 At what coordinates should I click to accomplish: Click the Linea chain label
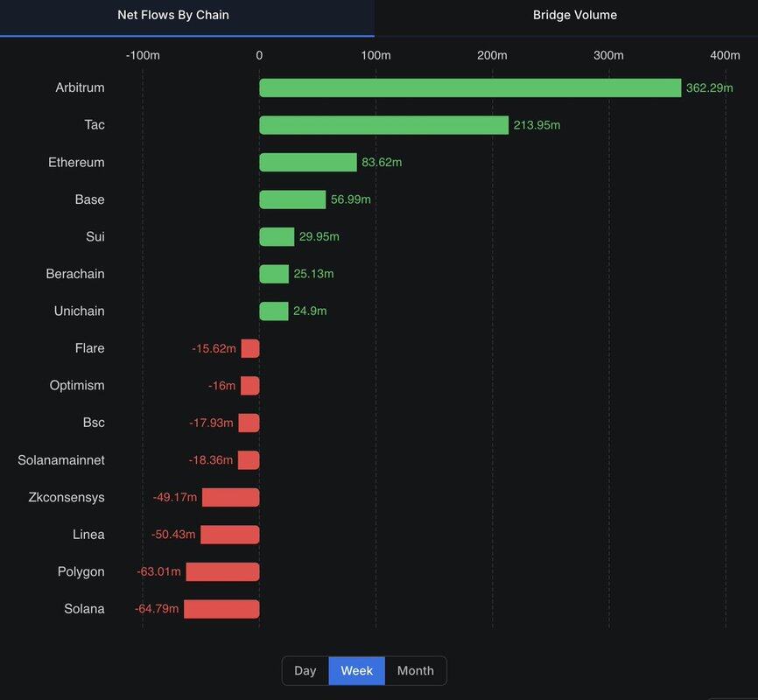88,534
